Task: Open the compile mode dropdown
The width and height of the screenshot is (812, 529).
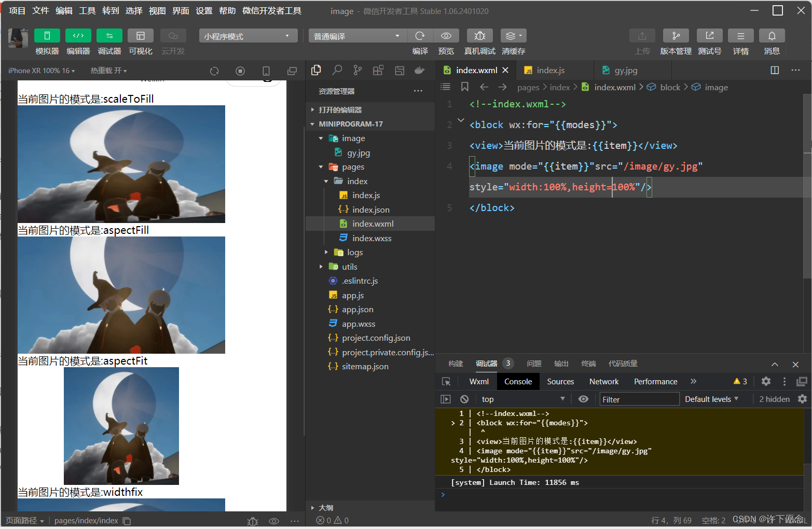Action: tap(358, 36)
